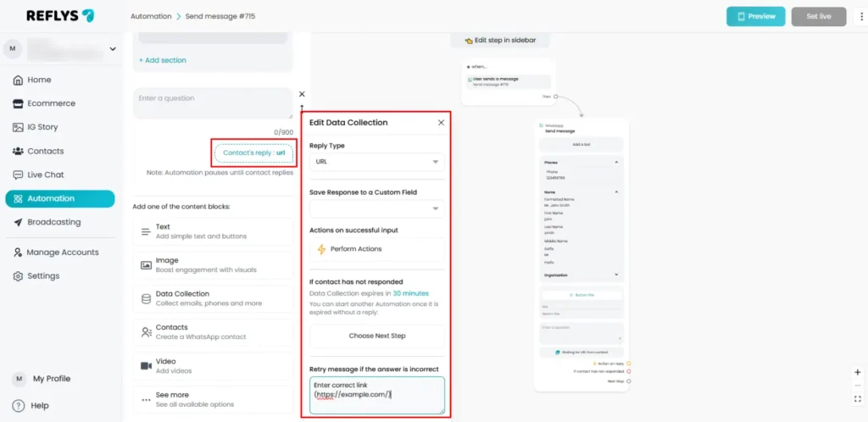
Task: Collapse the Phones section in flow card
Action: pos(616,162)
